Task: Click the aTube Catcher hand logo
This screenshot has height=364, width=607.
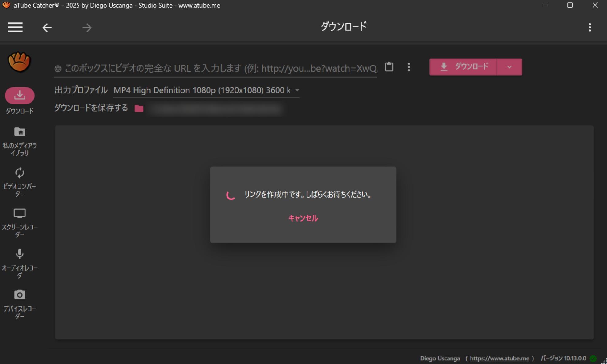Action: point(19,62)
